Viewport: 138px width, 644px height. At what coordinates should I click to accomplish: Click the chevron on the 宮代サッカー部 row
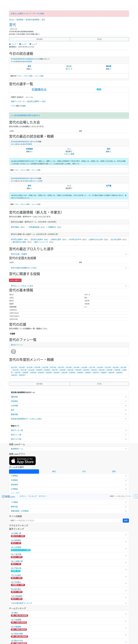pyautogui.click(x=126, y=431)
